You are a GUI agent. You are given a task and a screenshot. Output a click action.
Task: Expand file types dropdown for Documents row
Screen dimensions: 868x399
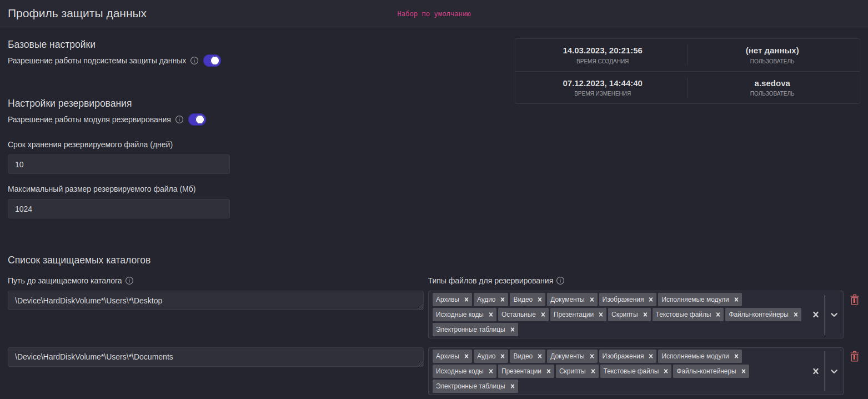coord(834,371)
